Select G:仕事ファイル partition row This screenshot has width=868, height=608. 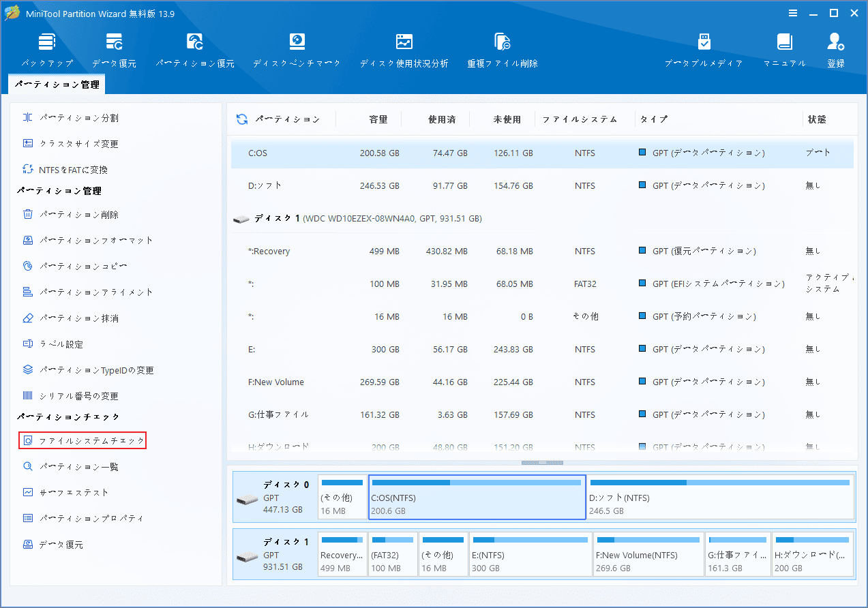542,414
